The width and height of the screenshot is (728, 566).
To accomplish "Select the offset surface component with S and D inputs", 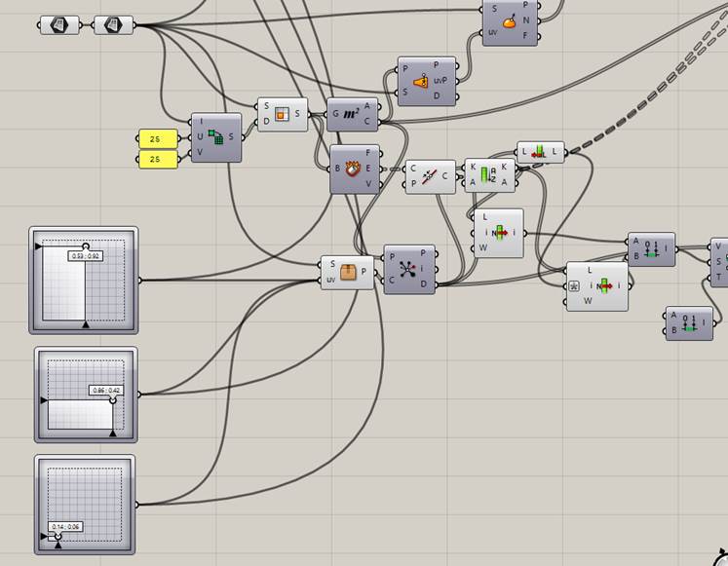I will coord(281,114).
